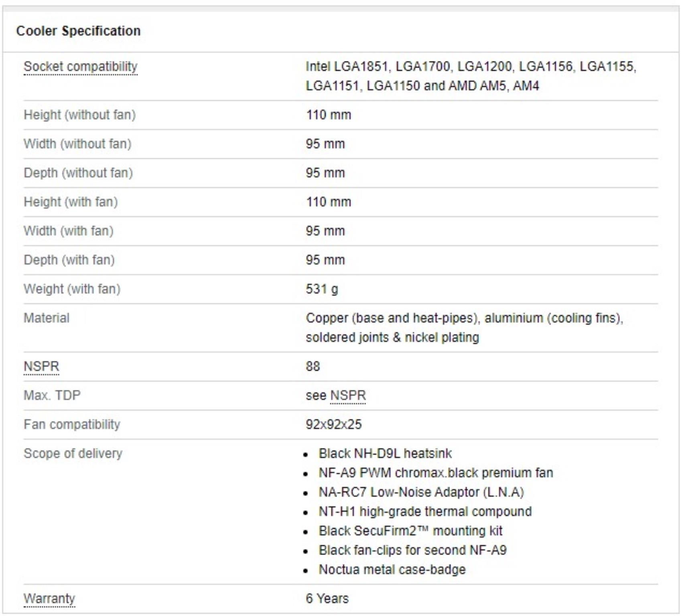Click NT-H1 high-grade thermal compound item
This screenshot has width=684, height=616.
(425, 511)
